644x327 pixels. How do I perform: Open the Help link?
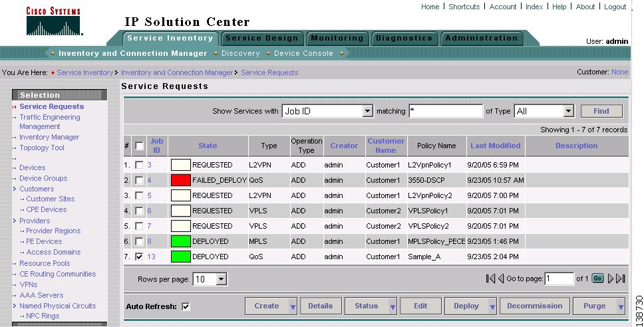(x=559, y=7)
